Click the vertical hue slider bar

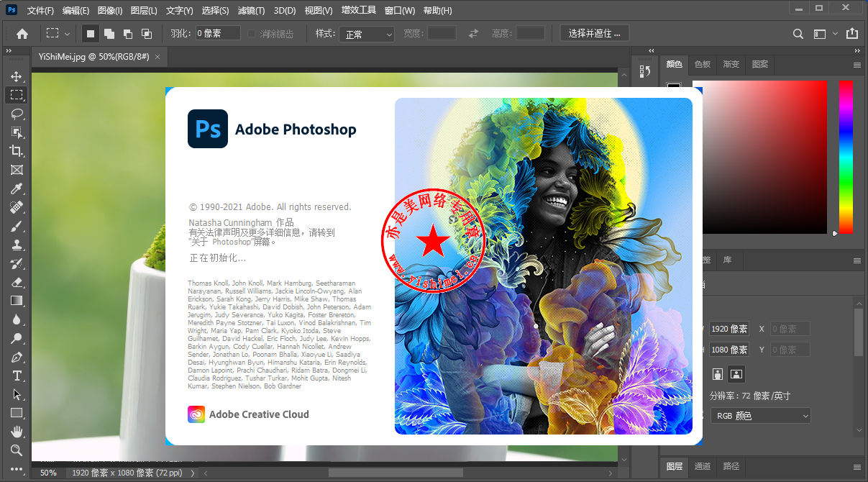846,157
